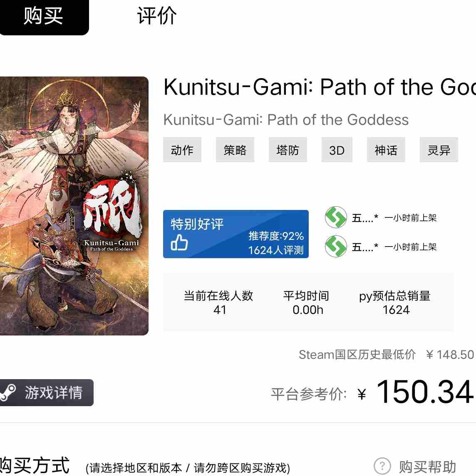This screenshot has width=476, height=476.
Task: Switch to the 评价 tab
Action: click(x=156, y=16)
